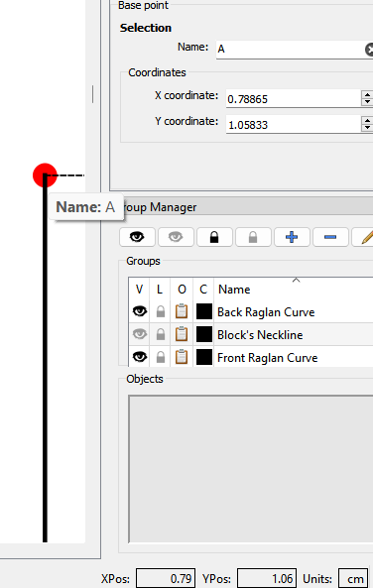Remove the group using the minus icon

click(x=330, y=237)
